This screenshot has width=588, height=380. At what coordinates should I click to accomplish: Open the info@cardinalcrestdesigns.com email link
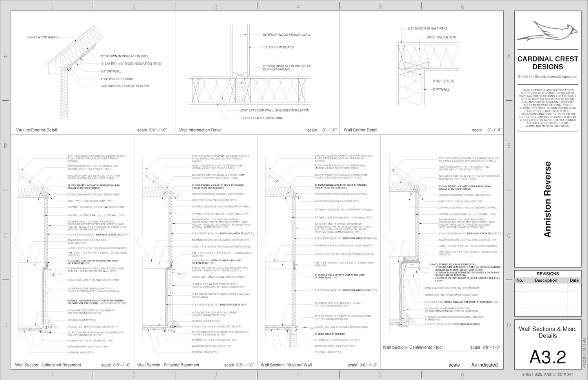click(548, 77)
